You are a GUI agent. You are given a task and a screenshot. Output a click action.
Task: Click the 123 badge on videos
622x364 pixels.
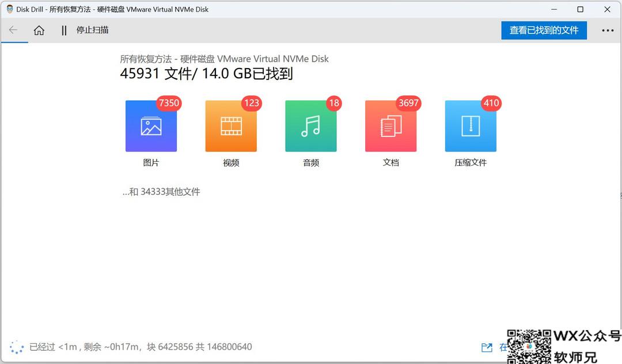[252, 103]
